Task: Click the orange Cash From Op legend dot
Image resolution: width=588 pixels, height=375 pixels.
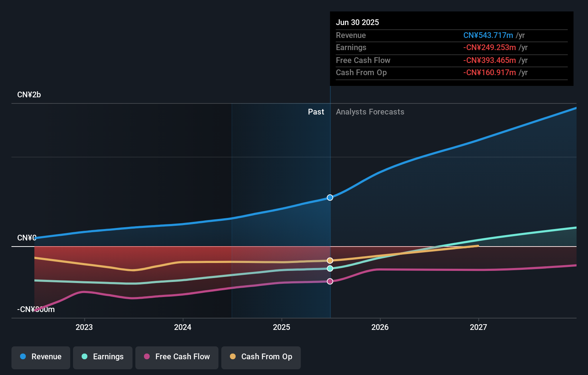Action: pos(233,357)
